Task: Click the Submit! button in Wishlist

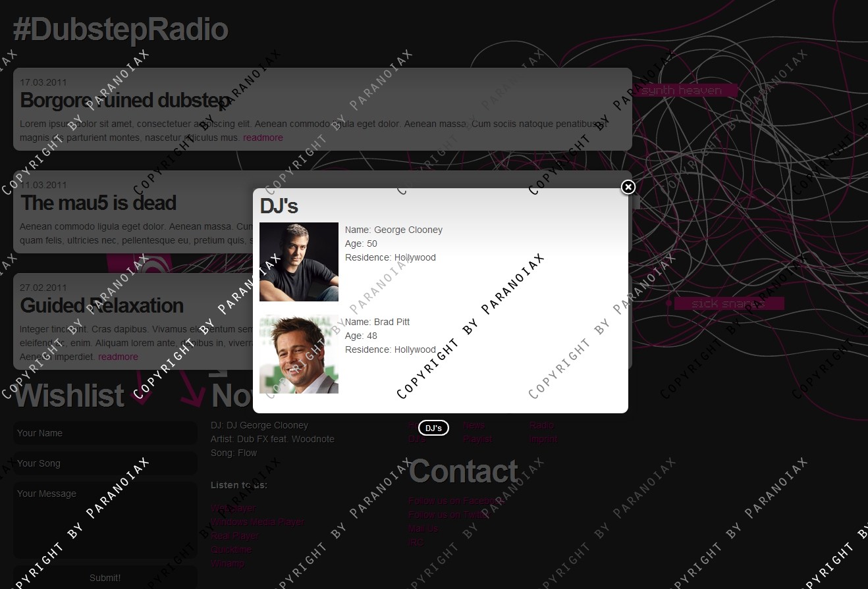Action: pyautogui.click(x=105, y=578)
